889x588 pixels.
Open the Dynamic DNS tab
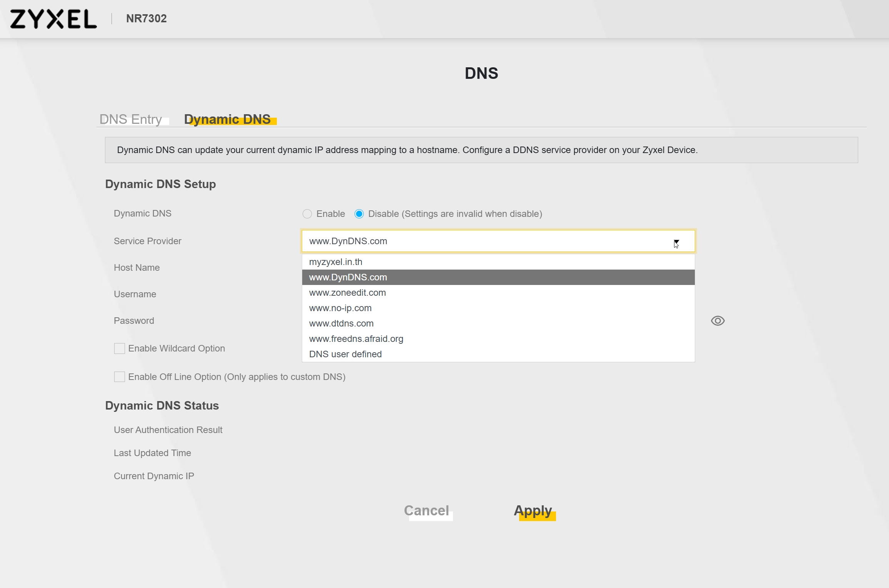227,119
